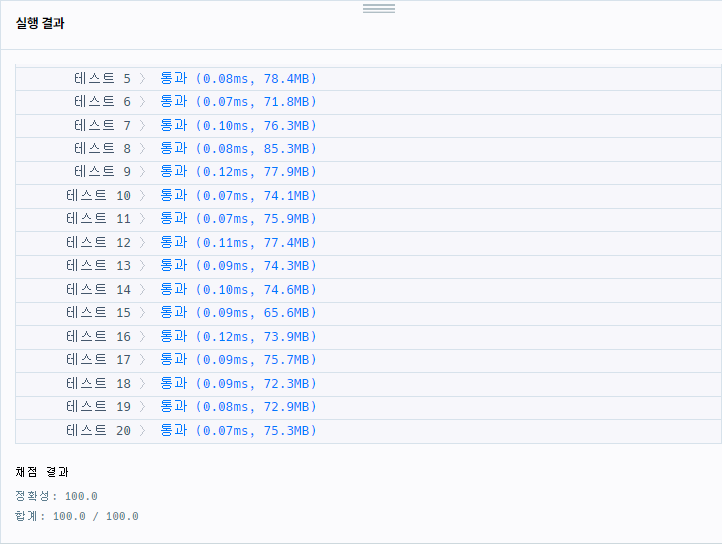Click result 통과 (0.08ms, 72.9MB)
The width and height of the screenshot is (722, 544).
[239, 407]
